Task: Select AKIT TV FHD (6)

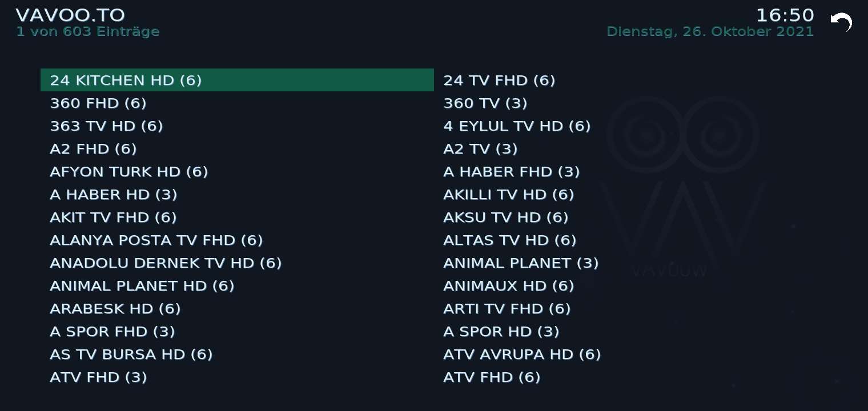Action: click(x=113, y=217)
